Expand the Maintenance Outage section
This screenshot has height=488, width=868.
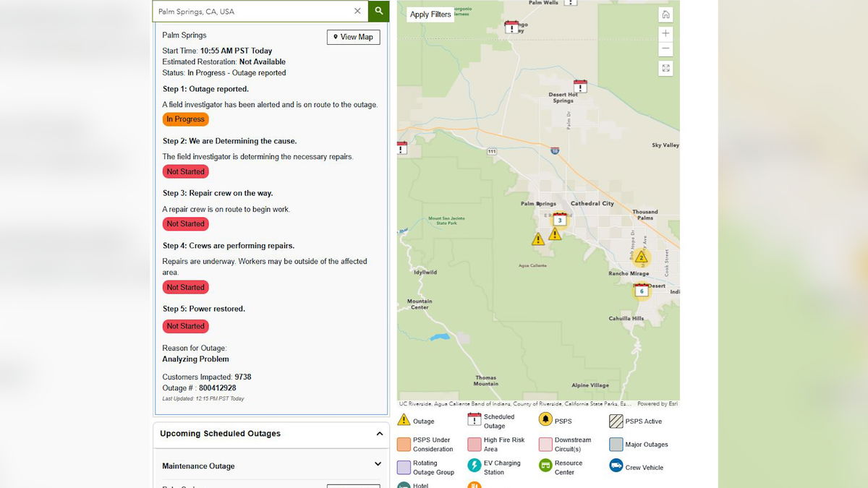pos(378,464)
